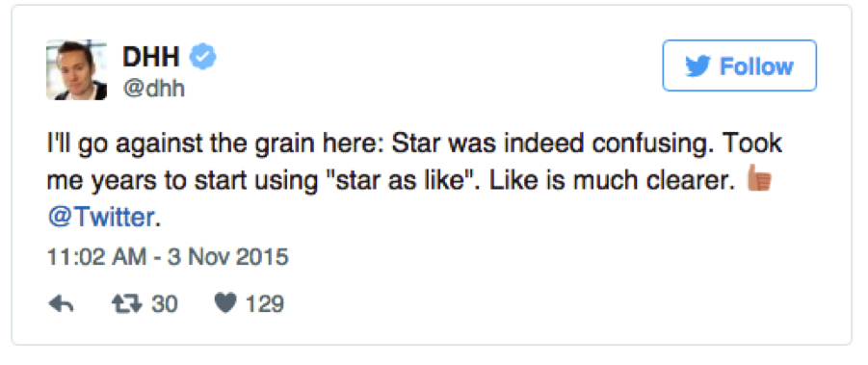The height and width of the screenshot is (365, 868).
Task: Open the 11:02 AM timestamp permalink
Action: (x=97, y=256)
